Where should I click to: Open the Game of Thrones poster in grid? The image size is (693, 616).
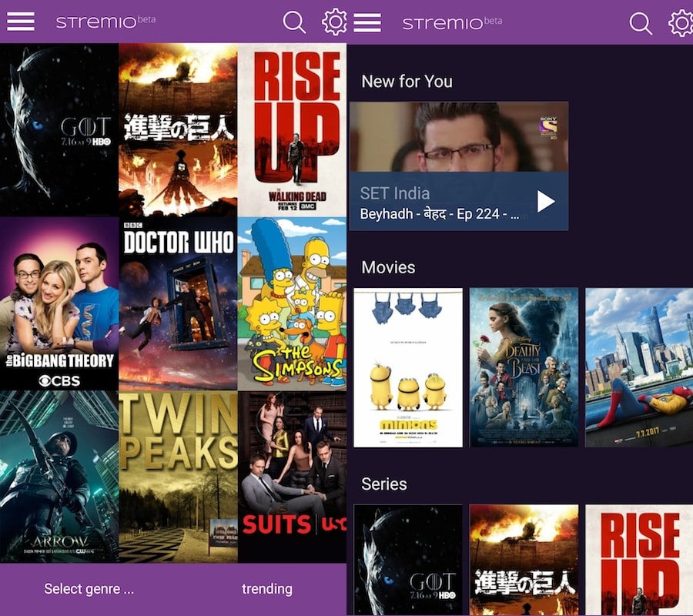(x=59, y=130)
